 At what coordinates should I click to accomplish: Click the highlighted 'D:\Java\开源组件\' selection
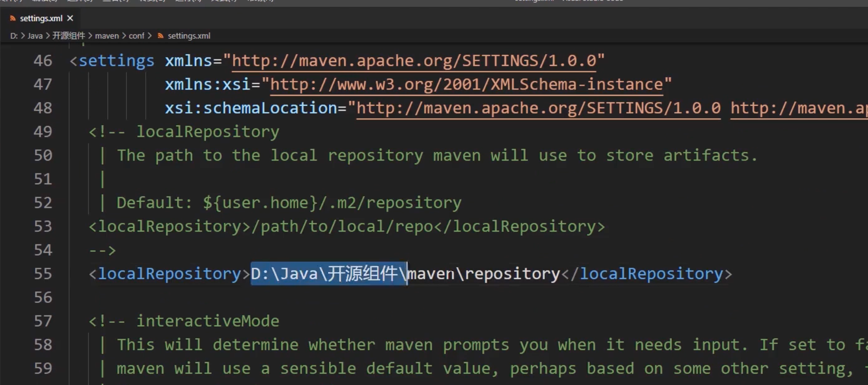329,274
